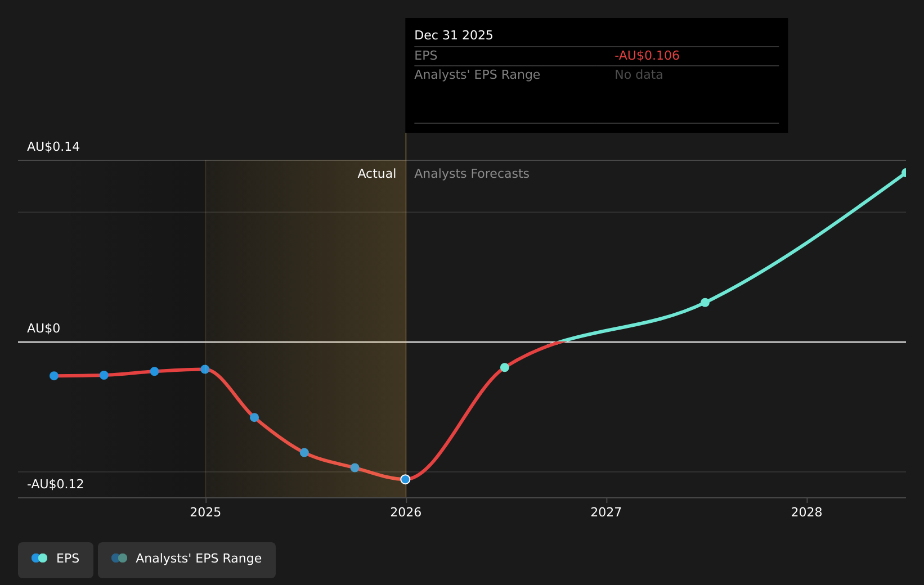The width and height of the screenshot is (924, 585).
Task: Click the 2027 x-axis label
Action: click(606, 512)
